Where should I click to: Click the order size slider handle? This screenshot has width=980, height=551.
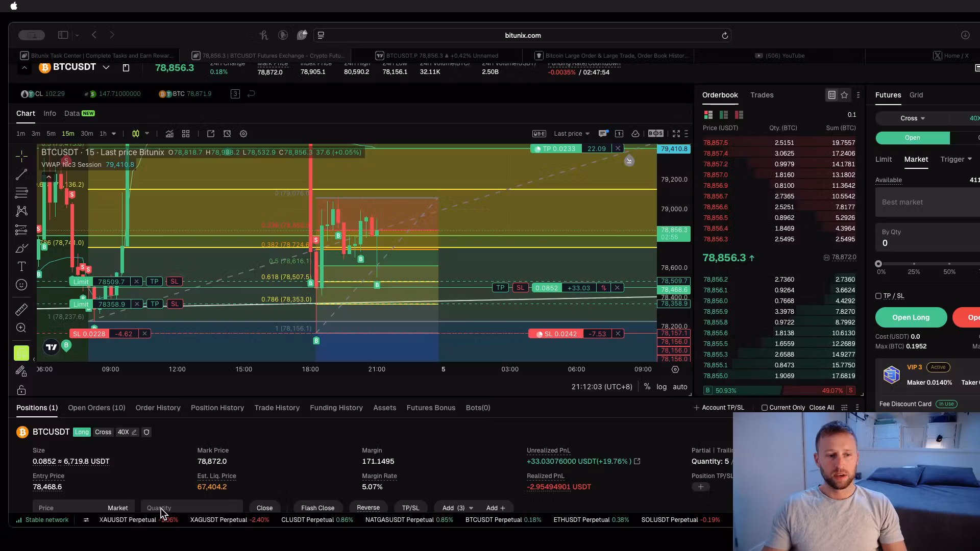[x=878, y=264]
